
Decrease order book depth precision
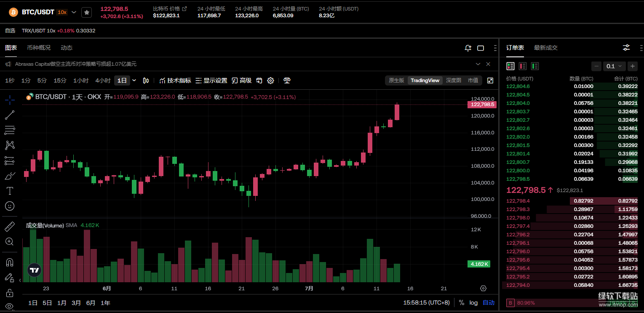tap(596, 66)
